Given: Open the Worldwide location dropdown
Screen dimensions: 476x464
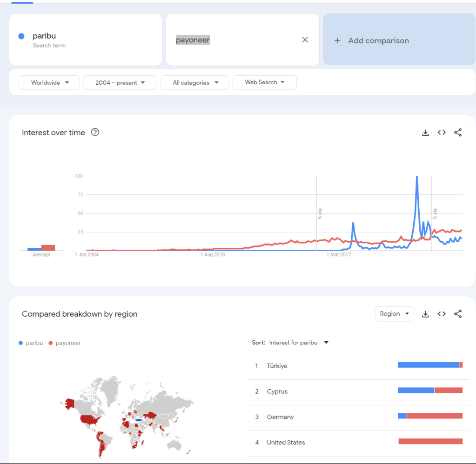Looking at the screenshot, I should coord(49,82).
